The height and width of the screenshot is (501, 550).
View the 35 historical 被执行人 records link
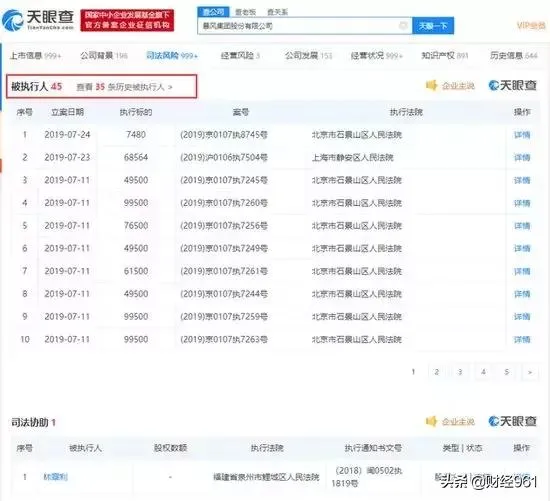[x=125, y=87]
